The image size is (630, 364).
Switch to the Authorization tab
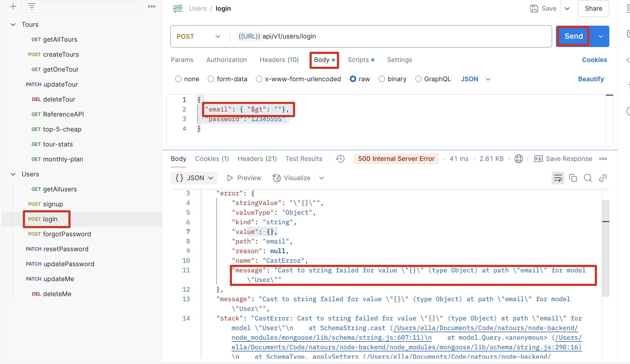coord(226,60)
